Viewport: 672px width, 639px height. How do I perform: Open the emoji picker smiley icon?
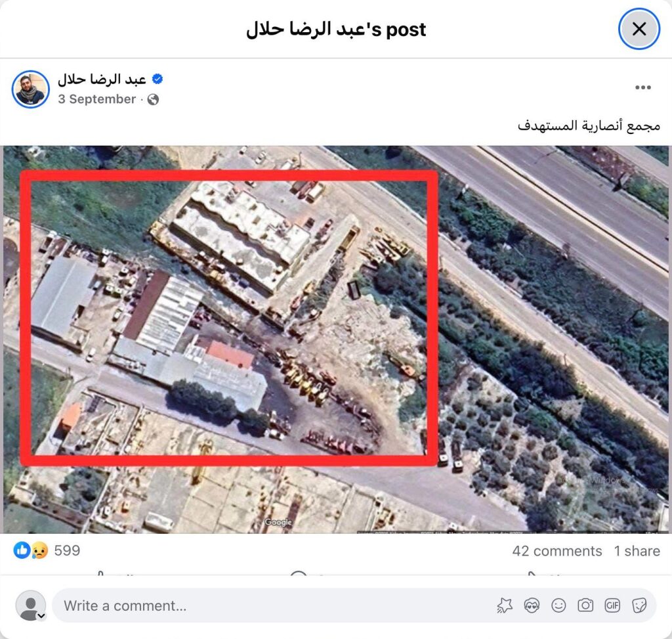click(558, 606)
